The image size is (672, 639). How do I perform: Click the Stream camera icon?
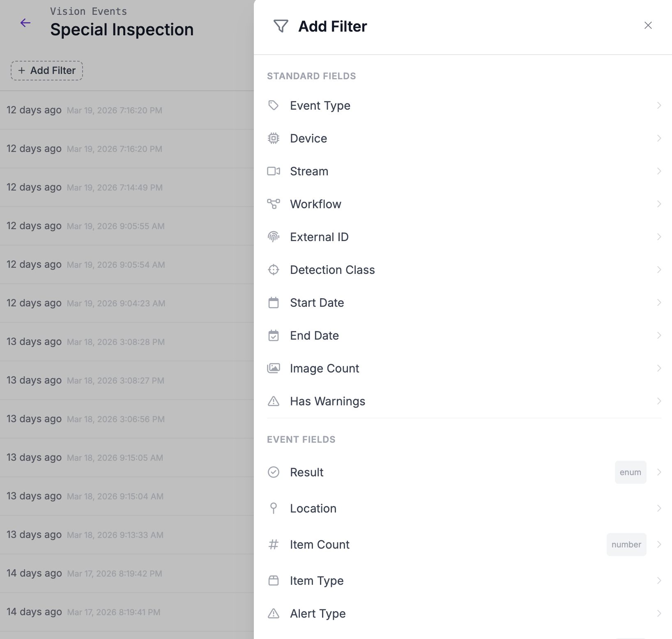click(x=274, y=171)
